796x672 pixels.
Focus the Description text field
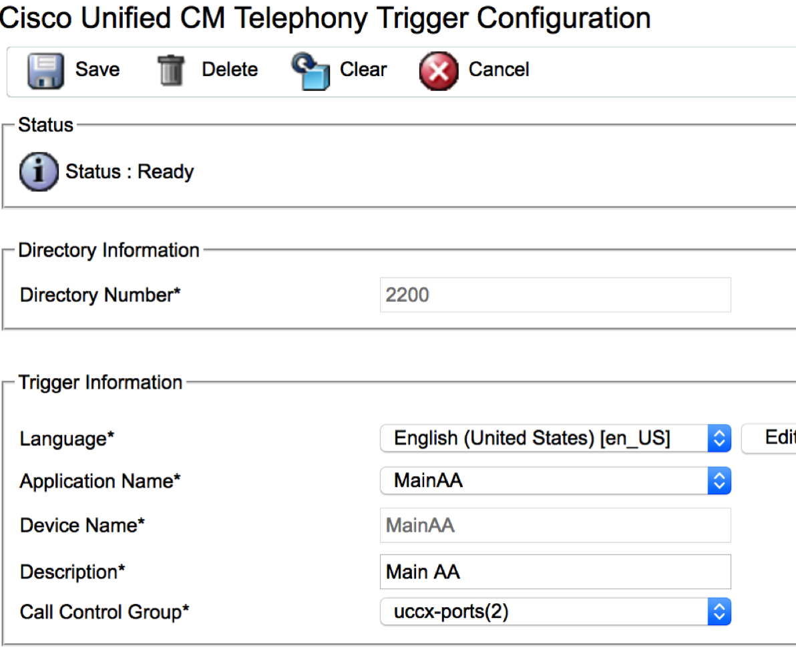(x=555, y=572)
